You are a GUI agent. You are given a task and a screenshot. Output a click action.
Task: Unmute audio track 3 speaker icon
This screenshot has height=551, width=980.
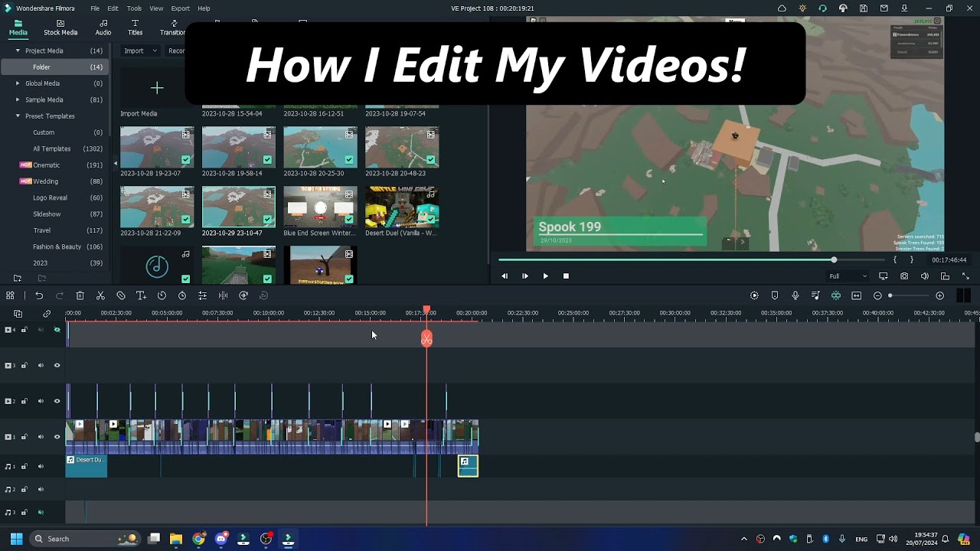(x=41, y=513)
